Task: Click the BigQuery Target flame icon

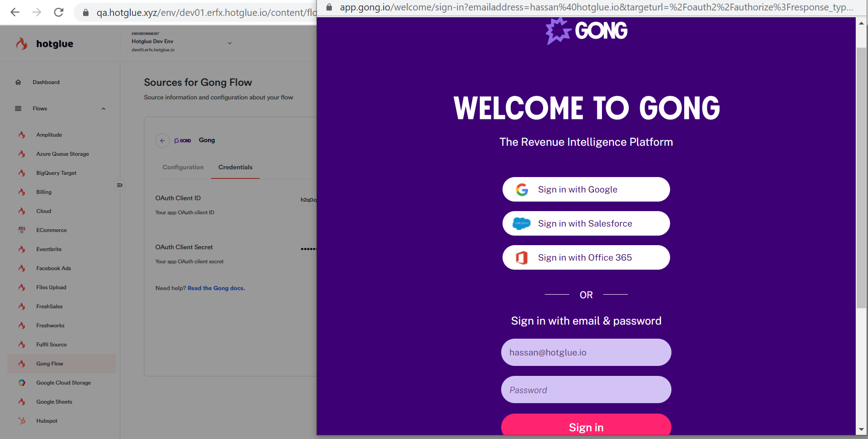Action: [22, 173]
